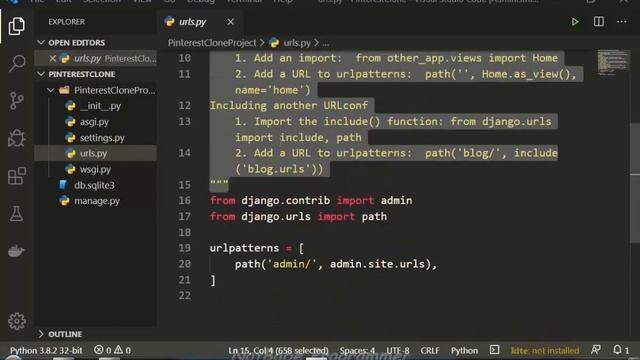This screenshot has height=360, width=640.
Task: Open the Run and Debug view icon
Action: pos(16,138)
